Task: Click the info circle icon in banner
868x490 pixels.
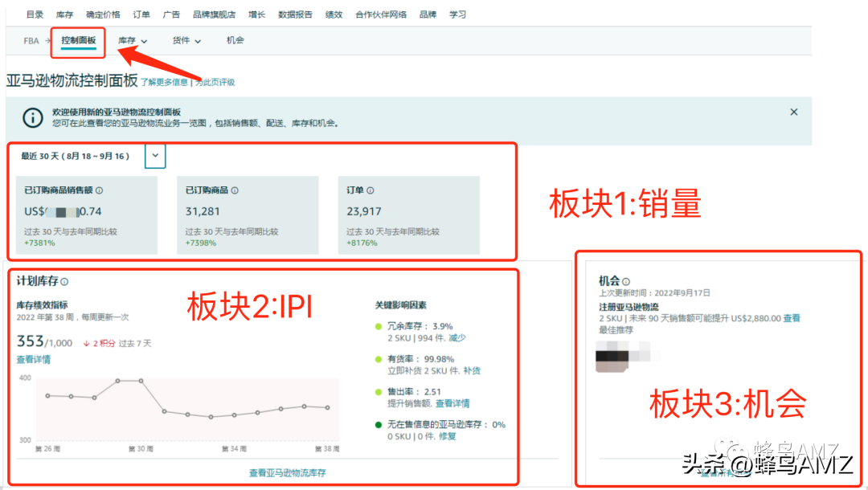Action: click(33, 118)
